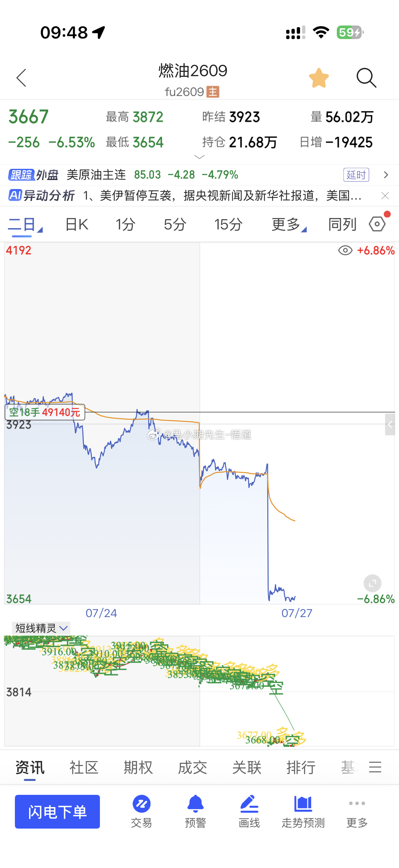
Task: Open the search magnifier icon
Action: [366, 78]
